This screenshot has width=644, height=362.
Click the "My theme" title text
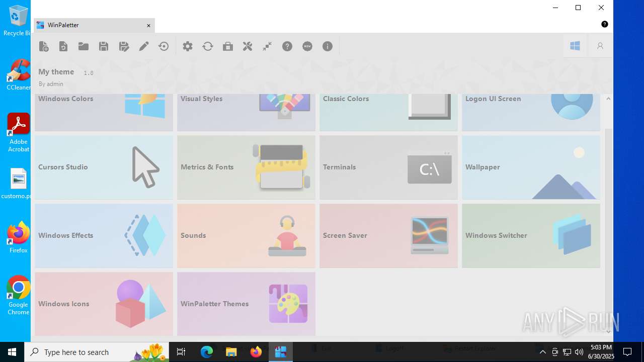(x=56, y=72)
